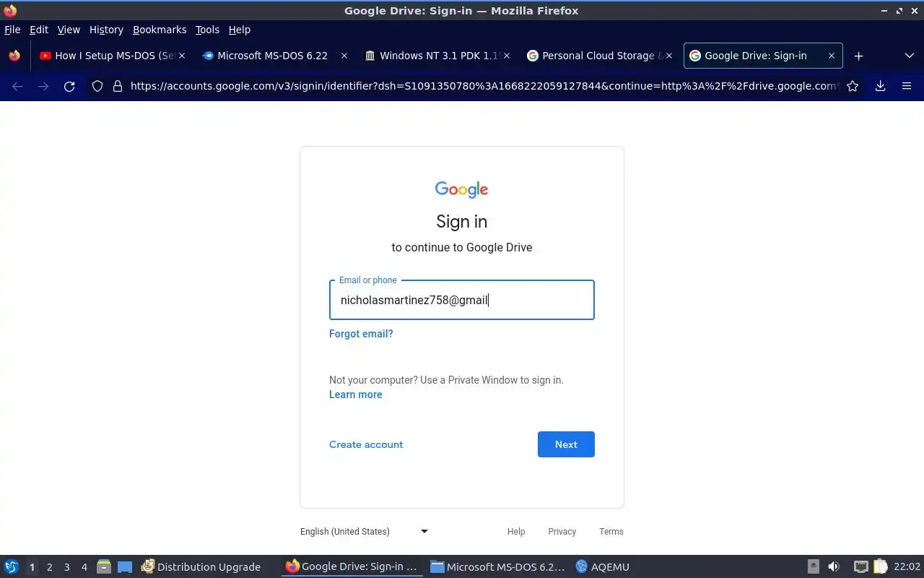Image resolution: width=924 pixels, height=578 pixels.
Task: Open the Firefox View pinned icon
Action: coord(14,56)
